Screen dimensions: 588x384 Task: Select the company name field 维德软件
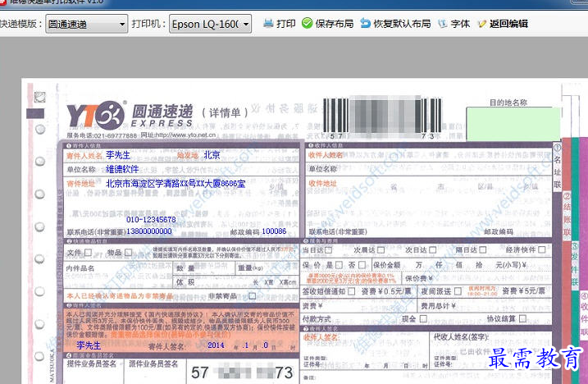[x=122, y=169]
